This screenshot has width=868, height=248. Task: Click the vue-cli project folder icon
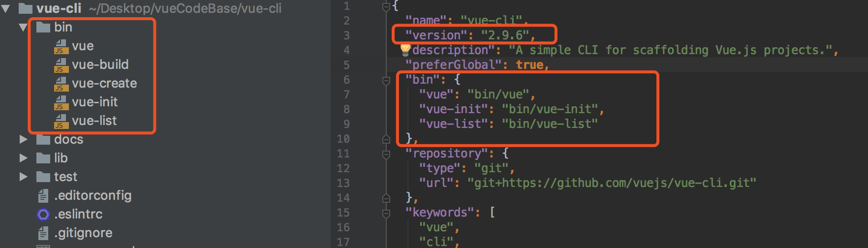(26, 8)
